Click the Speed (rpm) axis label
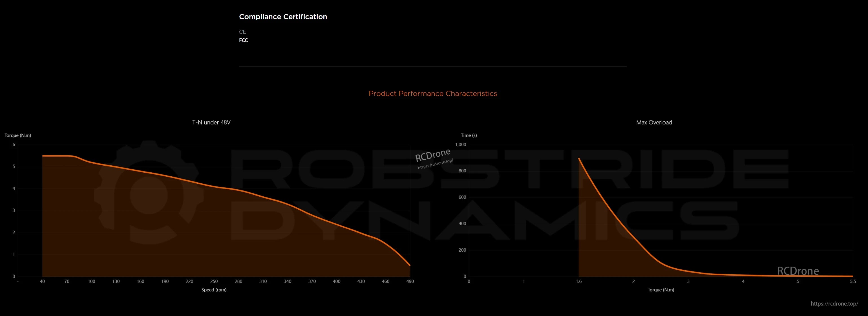 pos(214,289)
